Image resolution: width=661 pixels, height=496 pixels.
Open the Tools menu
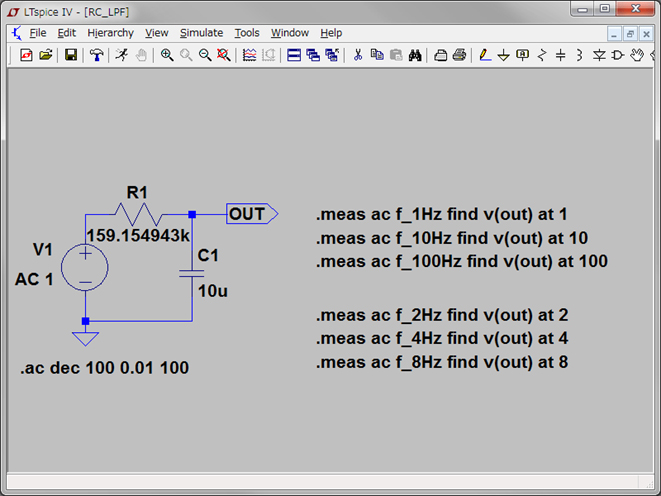tap(246, 33)
